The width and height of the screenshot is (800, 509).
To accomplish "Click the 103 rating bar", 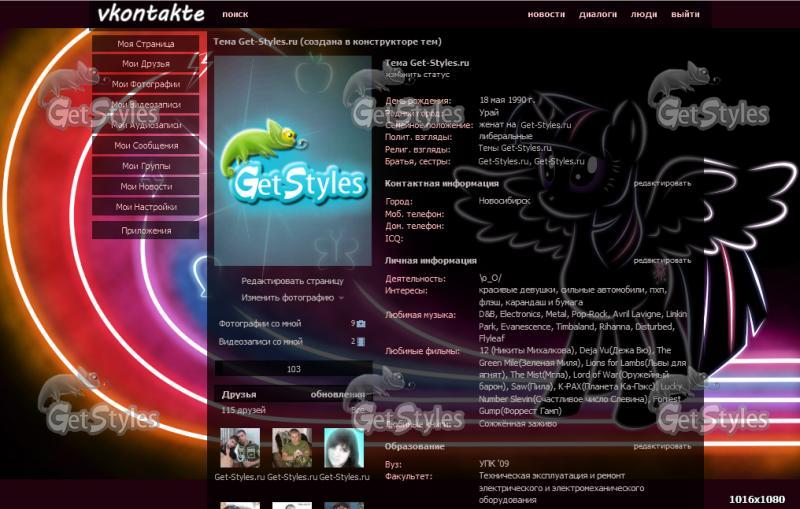I will pyautogui.click(x=294, y=369).
